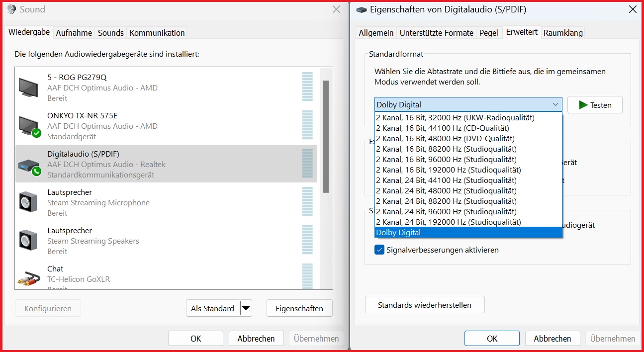
Task: Open the Als Standard dropdown arrow
Action: coord(246,308)
